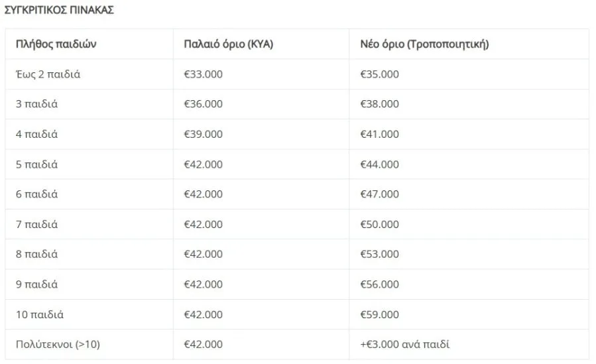Screen dimensions: 596x364
Task: Select the 7 παιδιά row label
Action: pyautogui.click(x=36, y=224)
